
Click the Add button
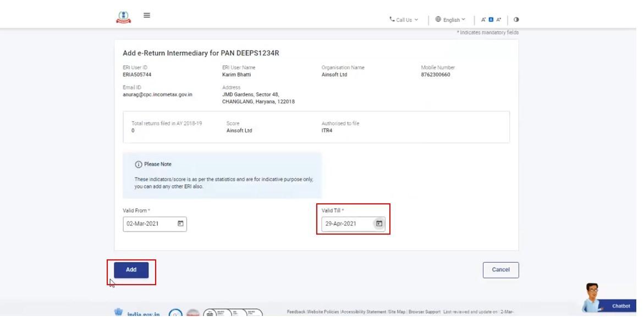click(x=131, y=270)
